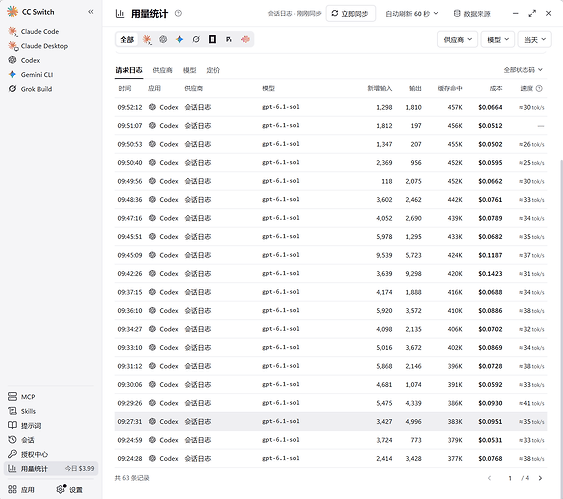Select the 全部 app filter
Viewport: 563px width, 499px height.
tap(127, 39)
